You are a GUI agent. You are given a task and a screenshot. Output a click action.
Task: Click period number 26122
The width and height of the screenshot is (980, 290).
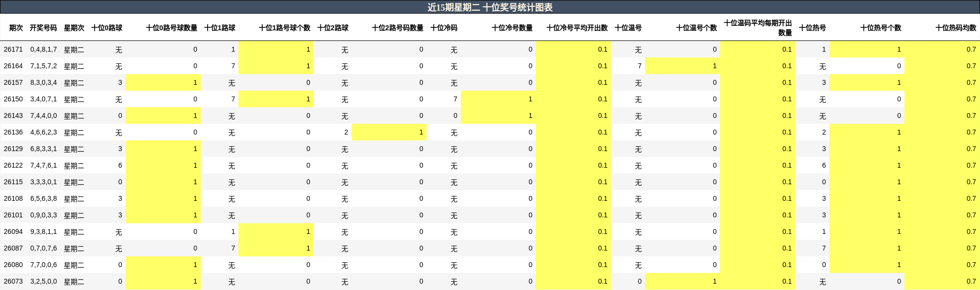point(13,165)
